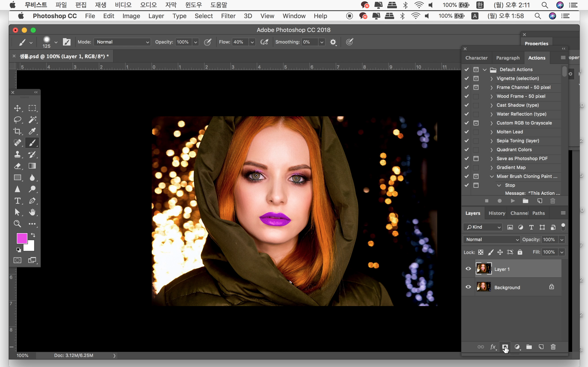Click the Delete layer trash icon
Image resolution: width=588 pixels, height=367 pixels.
553,347
